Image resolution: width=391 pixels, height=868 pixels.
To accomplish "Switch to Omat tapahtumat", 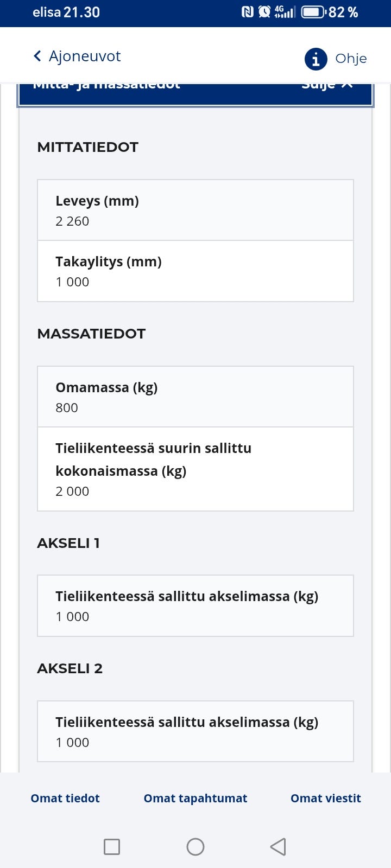I will click(195, 798).
